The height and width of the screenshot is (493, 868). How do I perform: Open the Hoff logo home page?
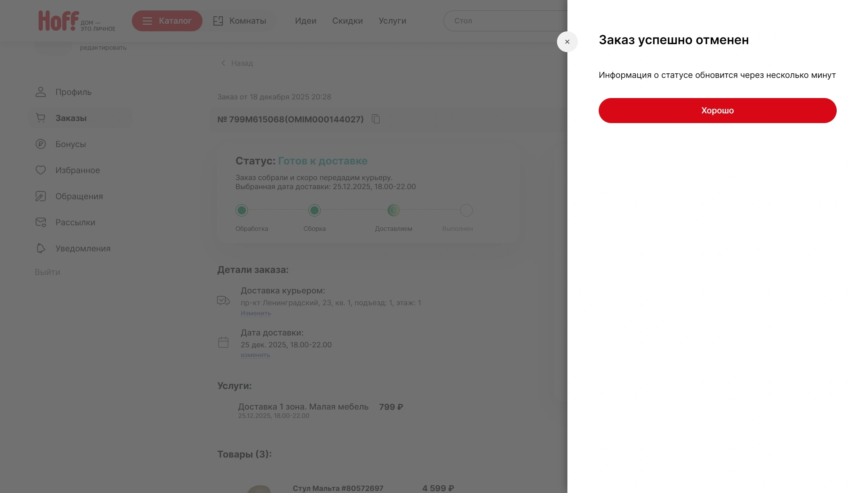pyautogui.click(x=77, y=21)
